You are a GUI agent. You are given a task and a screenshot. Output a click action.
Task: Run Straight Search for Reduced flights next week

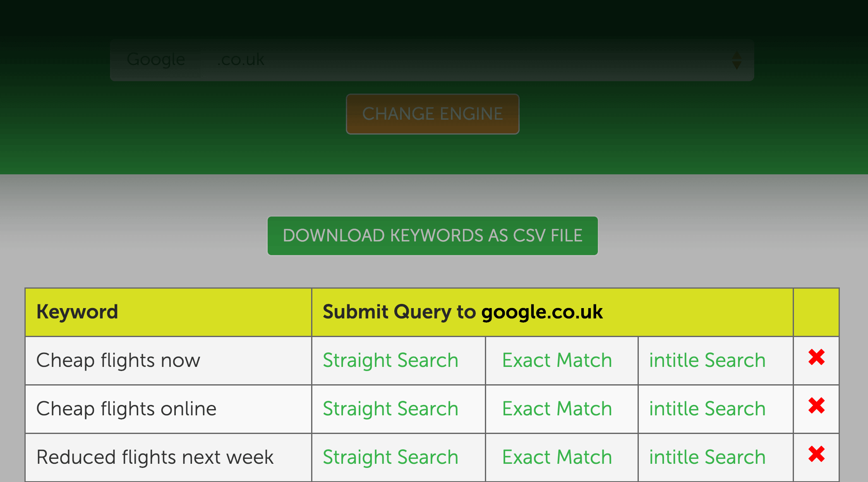[x=391, y=457]
